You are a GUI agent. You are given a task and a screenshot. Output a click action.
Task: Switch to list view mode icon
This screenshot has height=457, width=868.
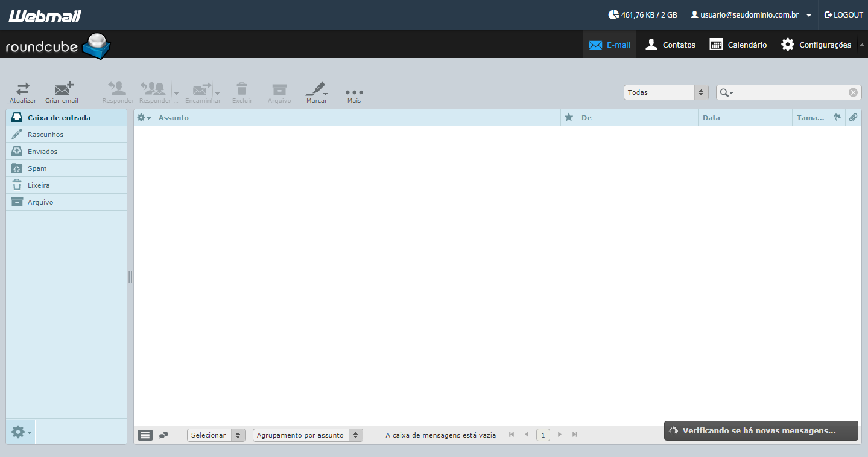point(145,435)
